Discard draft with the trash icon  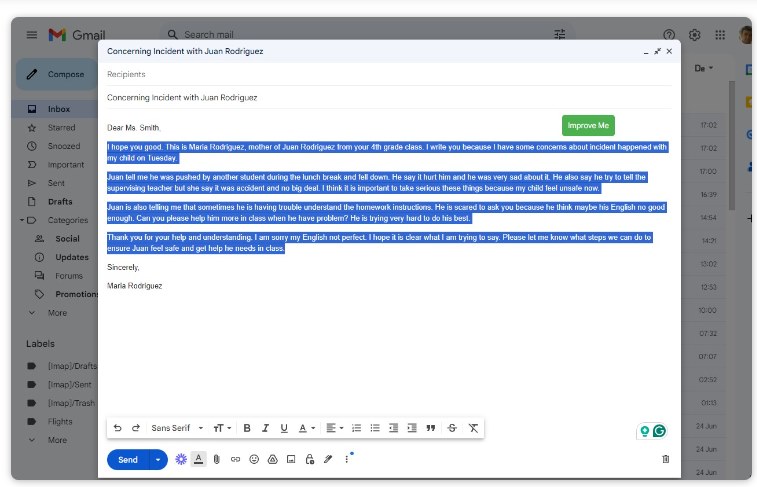point(666,460)
